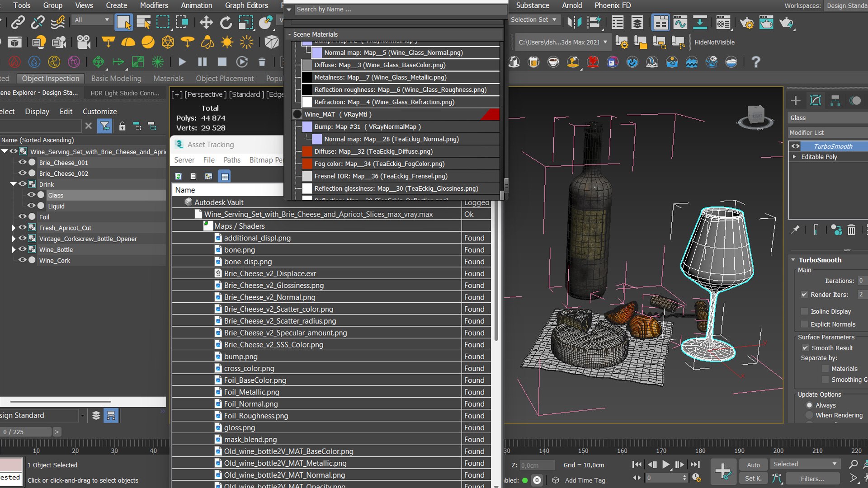Toggle TurboSmooth modifier eye icon

[795, 146]
